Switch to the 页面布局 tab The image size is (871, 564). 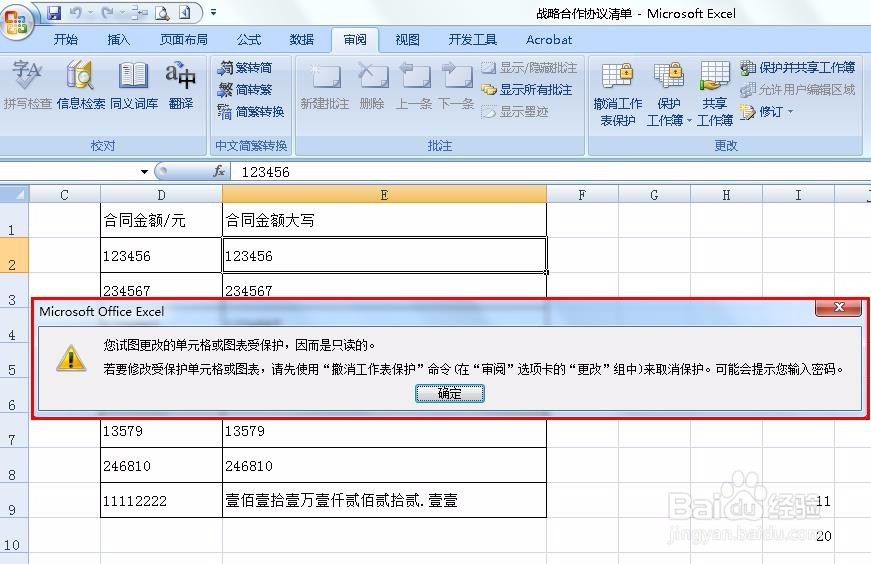tap(183, 39)
